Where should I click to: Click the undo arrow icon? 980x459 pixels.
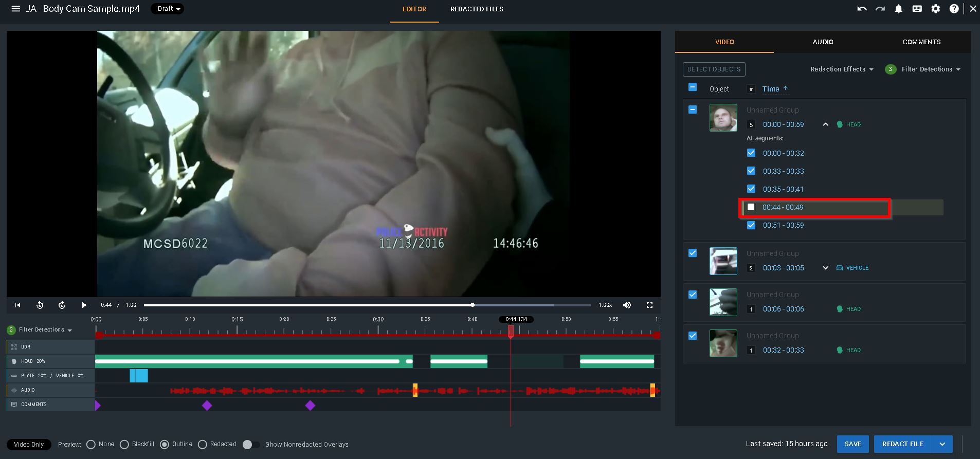point(862,9)
